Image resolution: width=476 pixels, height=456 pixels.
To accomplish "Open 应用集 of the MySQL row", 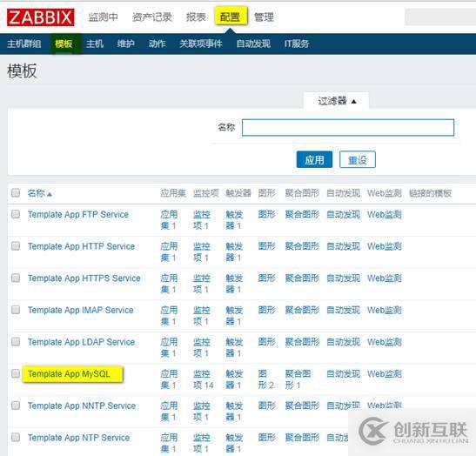I will (x=169, y=379).
